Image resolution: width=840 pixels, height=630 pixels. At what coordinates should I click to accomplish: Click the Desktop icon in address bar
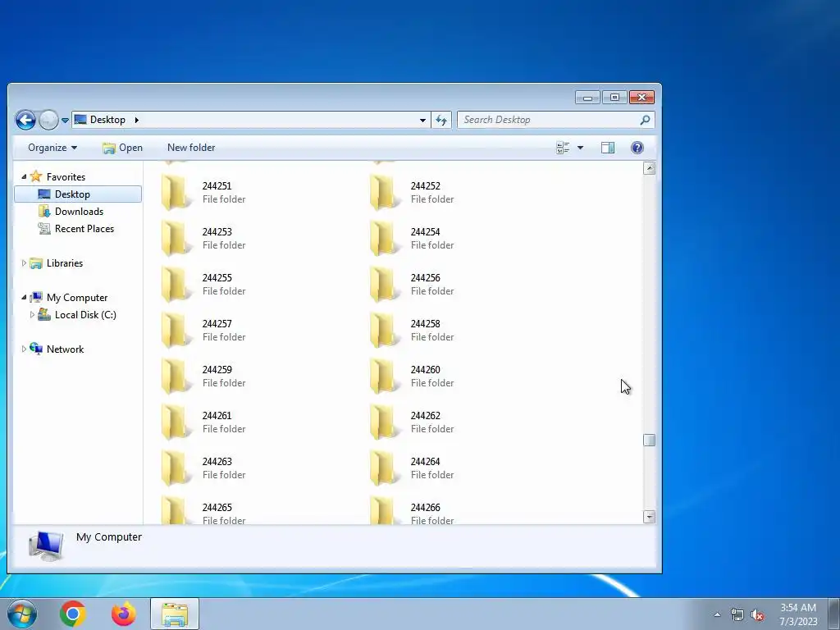80,120
